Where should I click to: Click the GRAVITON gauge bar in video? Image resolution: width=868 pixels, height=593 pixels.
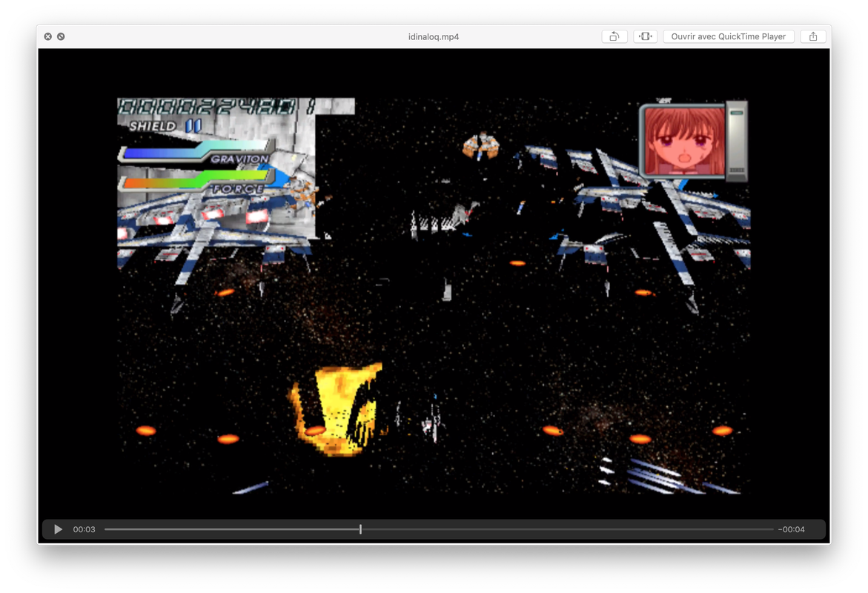[x=196, y=151]
